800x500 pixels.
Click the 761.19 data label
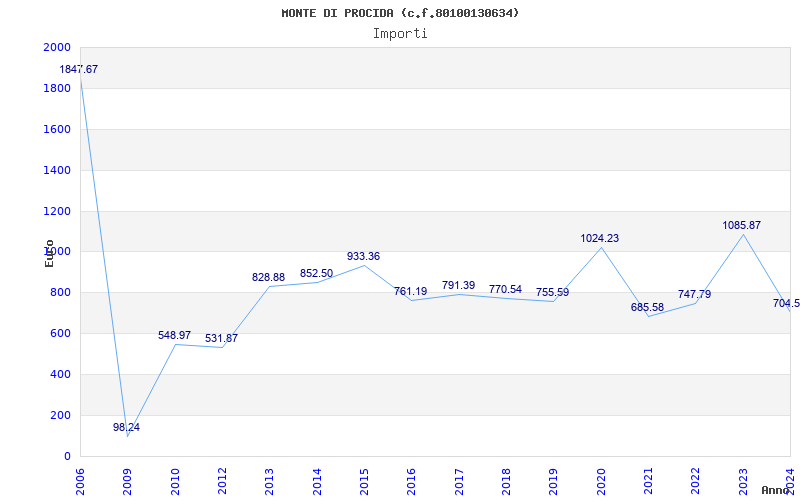click(410, 292)
